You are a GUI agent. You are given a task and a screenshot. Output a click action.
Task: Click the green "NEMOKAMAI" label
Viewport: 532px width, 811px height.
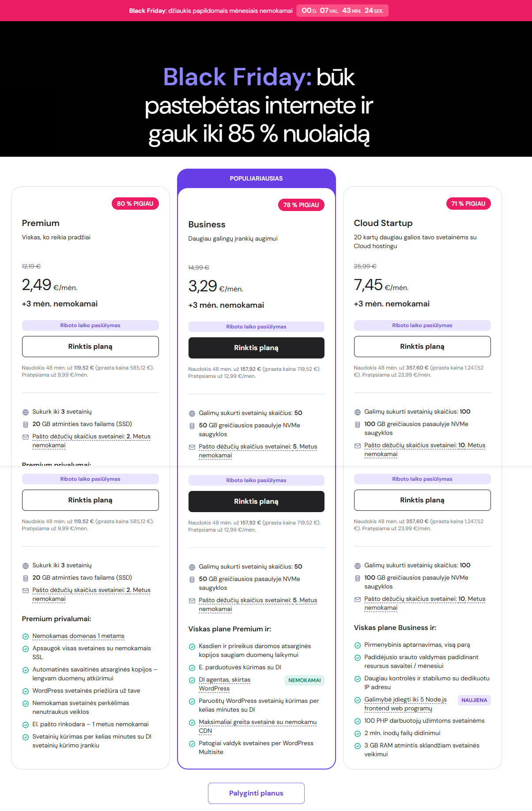(304, 680)
